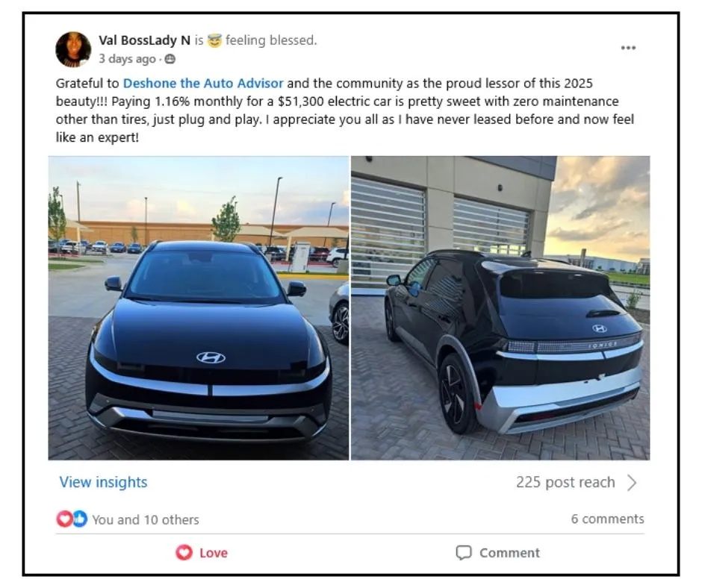Open the rear-view Ioniq car photo

(x=500, y=308)
